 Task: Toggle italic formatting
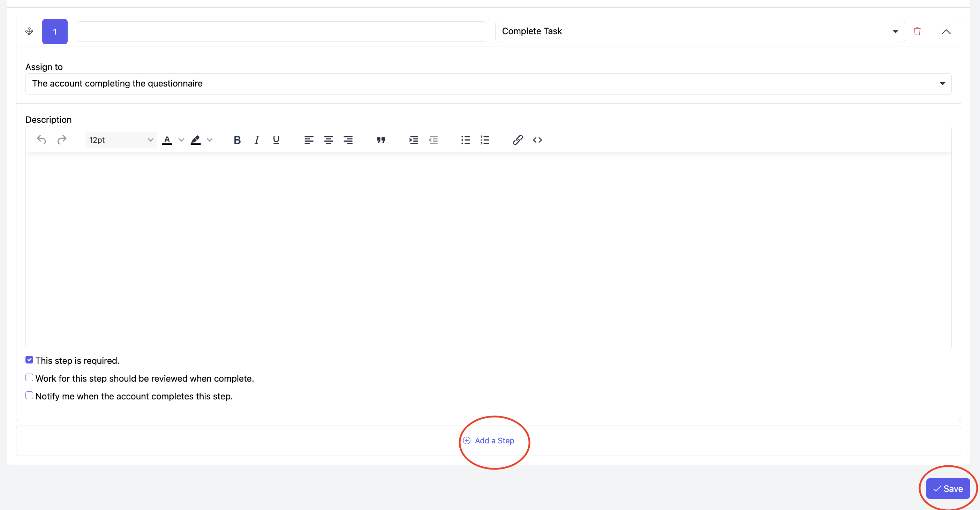(257, 140)
